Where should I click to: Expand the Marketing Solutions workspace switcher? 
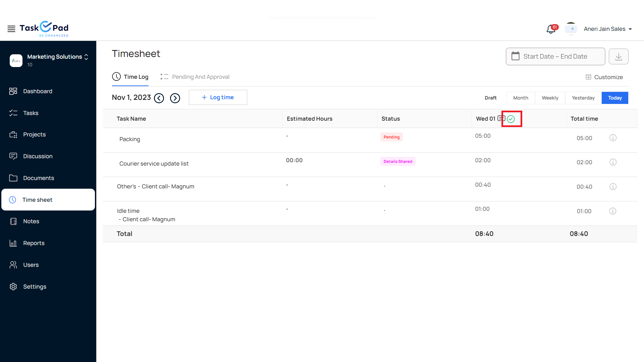pyautogui.click(x=86, y=57)
